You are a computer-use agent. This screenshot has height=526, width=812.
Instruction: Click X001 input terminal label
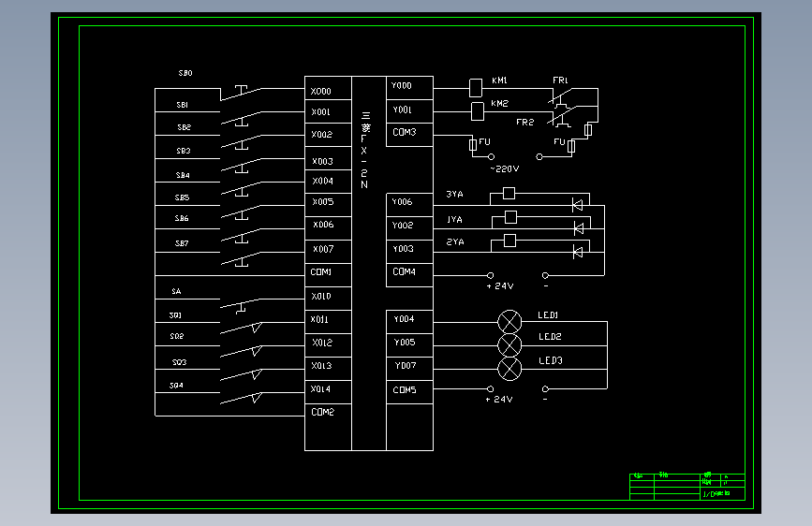pyautogui.click(x=320, y=111)
